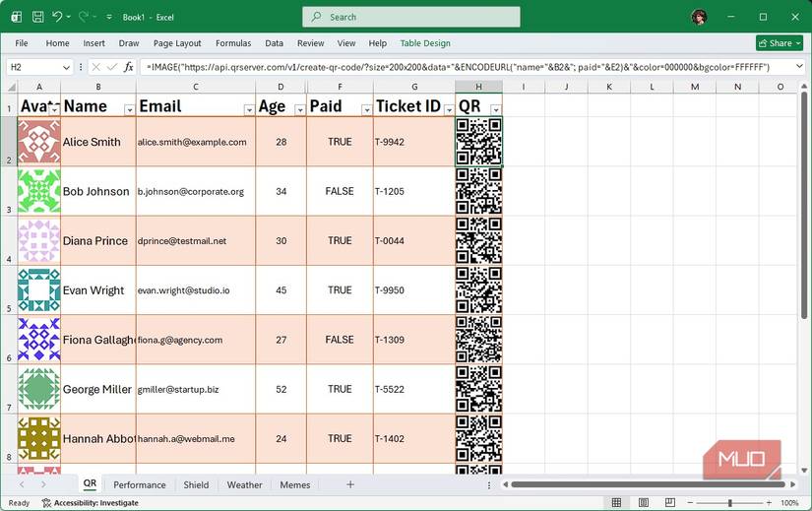Open the Page Layout tab
Viewport: 812px width, 511px height.
click(177, 43)
